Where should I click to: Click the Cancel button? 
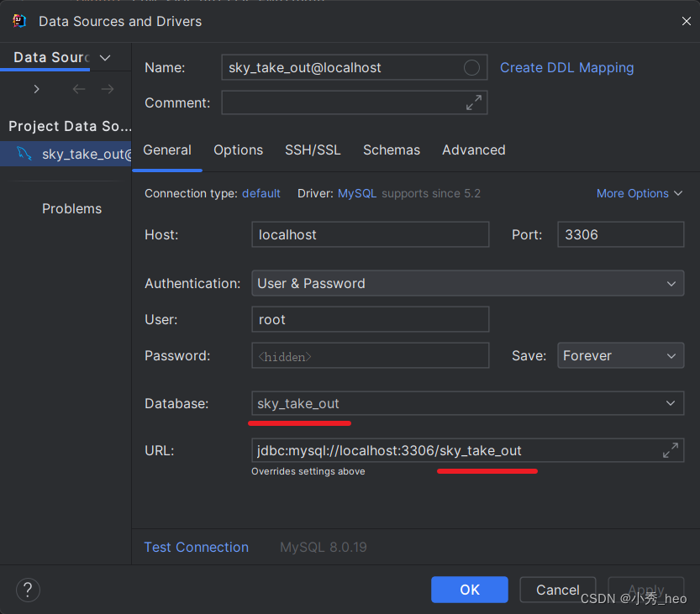coord(558,590)
